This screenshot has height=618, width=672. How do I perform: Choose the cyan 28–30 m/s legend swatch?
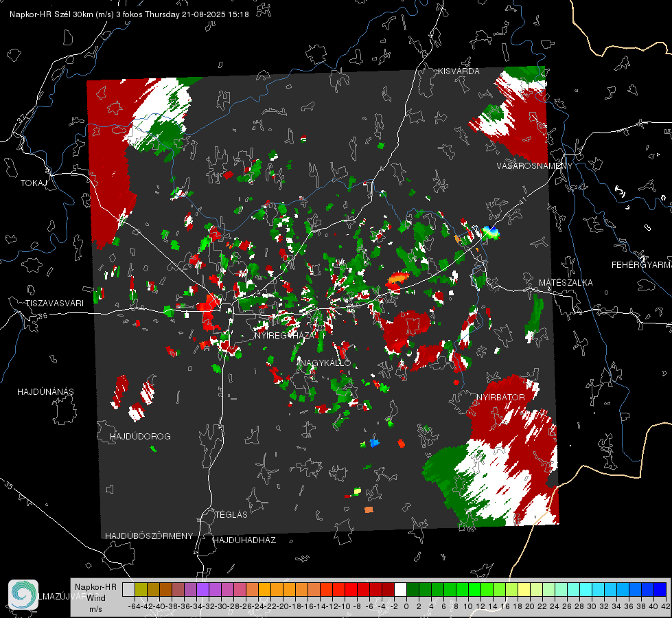coord(586,590)
